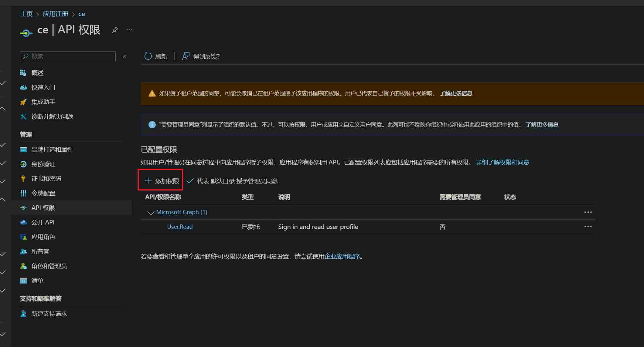The height and width of the screenshot is (347, 644).
Task: Select 公开 API menu item
Action: [43, 222]
